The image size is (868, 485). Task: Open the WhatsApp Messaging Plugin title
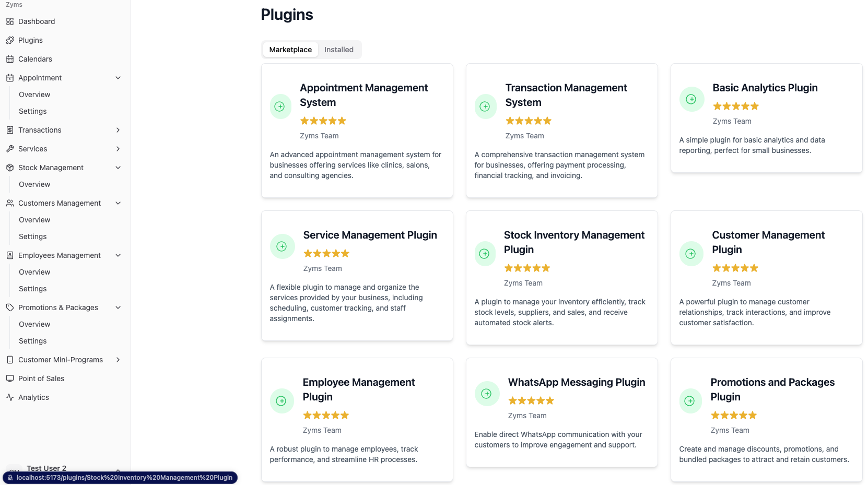coord(577,382)
